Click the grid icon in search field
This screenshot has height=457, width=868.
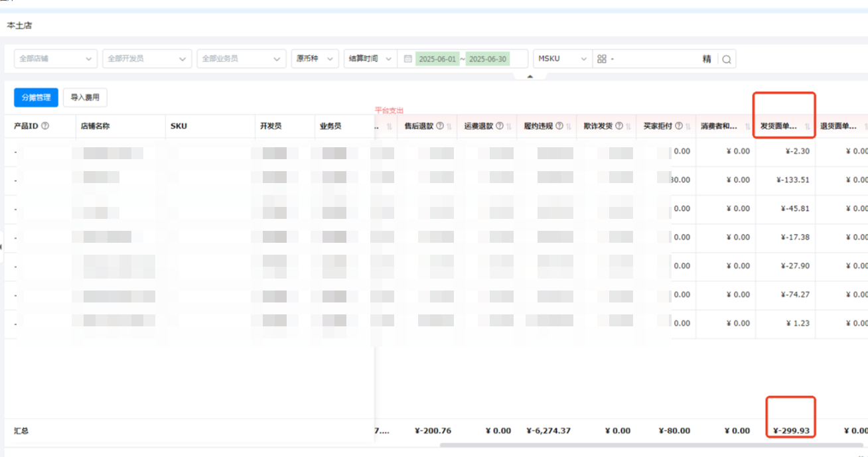(602, 59)
